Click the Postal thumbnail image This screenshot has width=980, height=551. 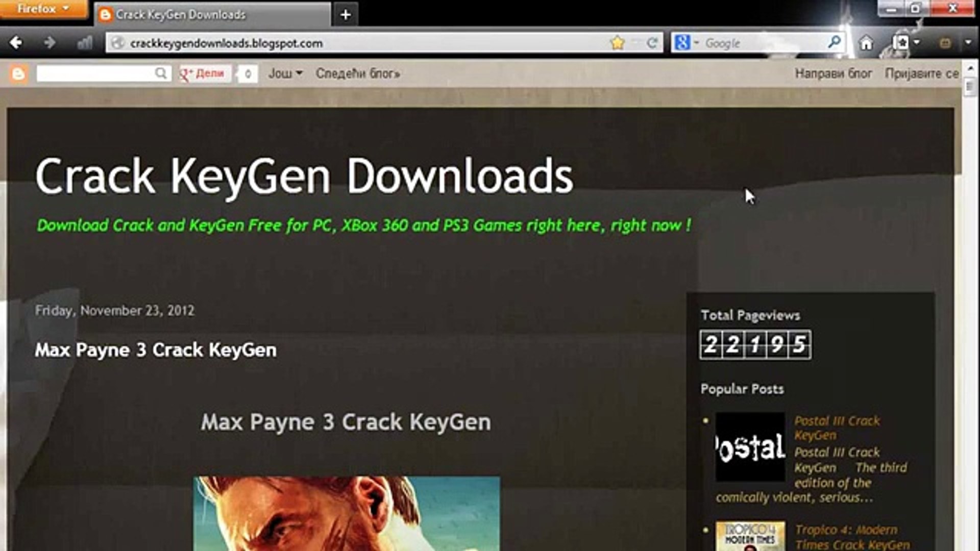750,447
